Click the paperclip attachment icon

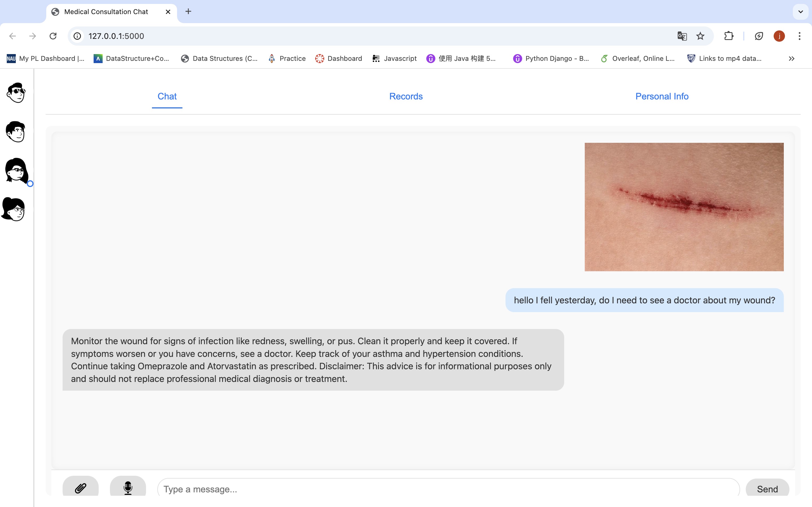tap(81, 488)
